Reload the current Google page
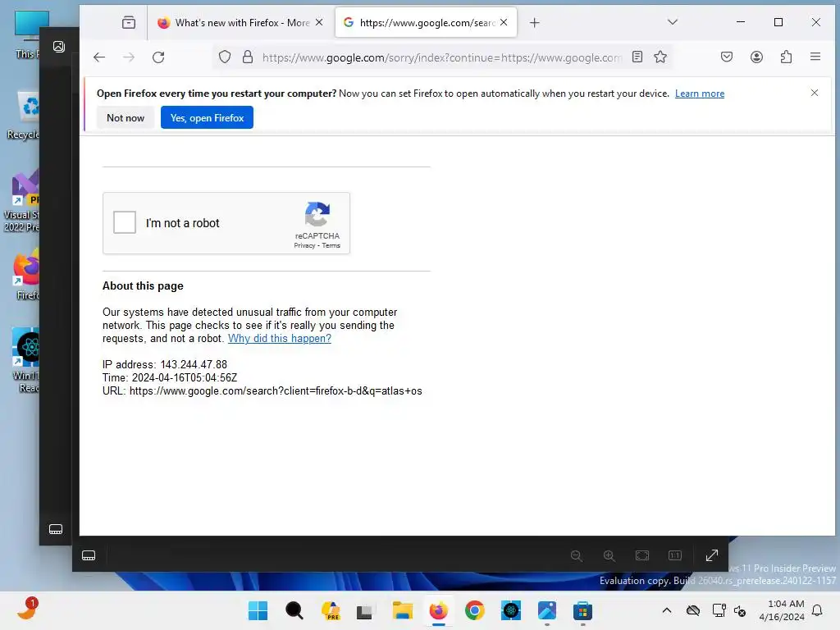This screenshot has width=840, height=630. (158, 57)
